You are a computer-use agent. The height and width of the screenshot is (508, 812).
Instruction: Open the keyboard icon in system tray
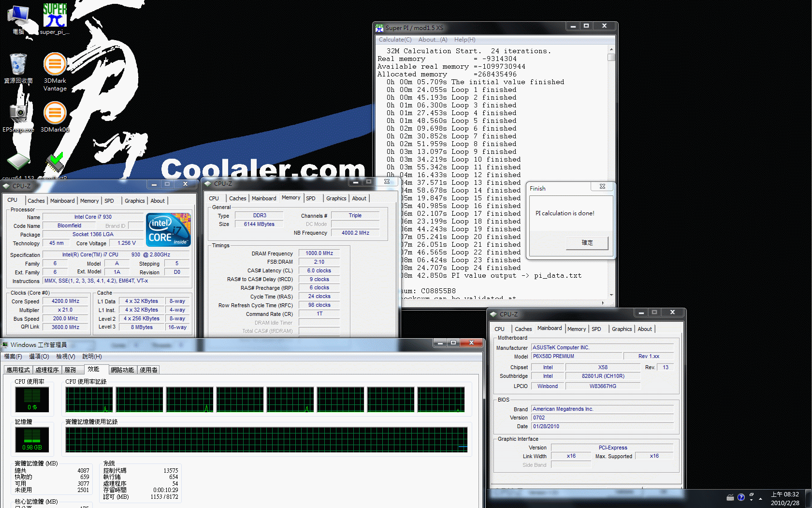pos(730,497)
